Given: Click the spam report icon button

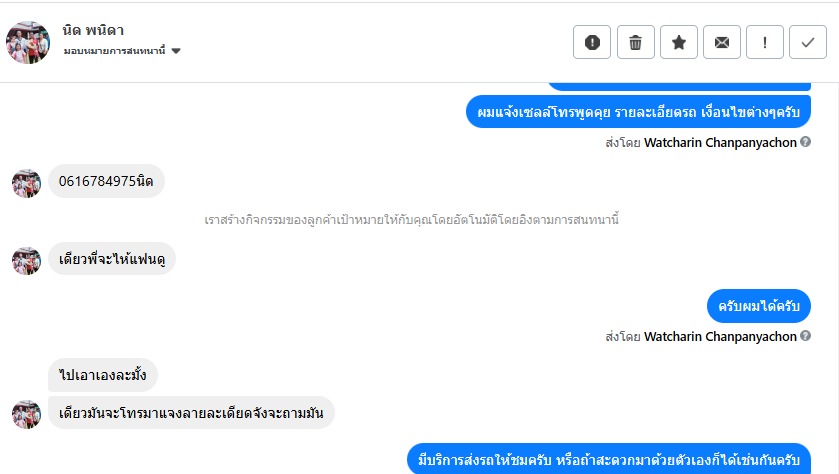Looking at the screenshot, I should tap(592, 43).
